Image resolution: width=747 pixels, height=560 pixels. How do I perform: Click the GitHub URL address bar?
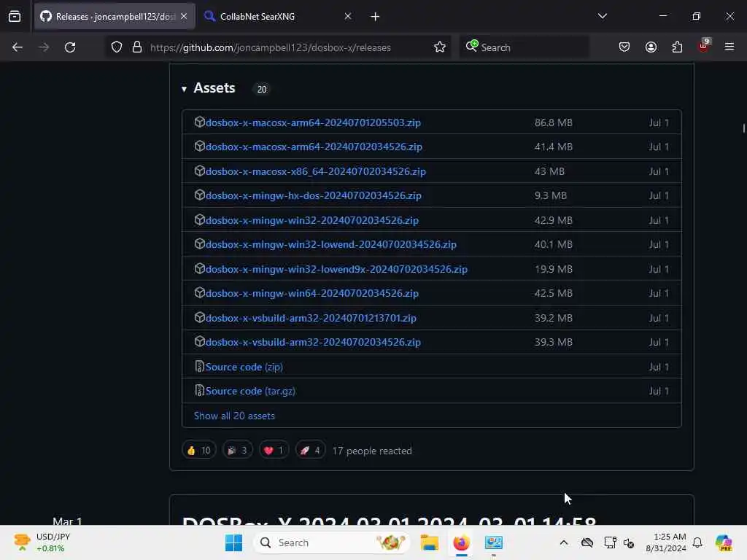pyautogui.click(x=270, y=47)
